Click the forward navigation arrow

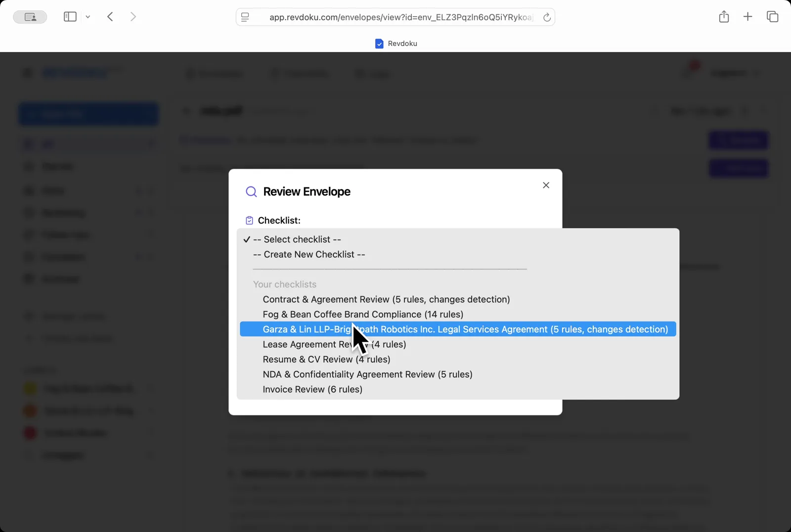(x=133, y=16)
